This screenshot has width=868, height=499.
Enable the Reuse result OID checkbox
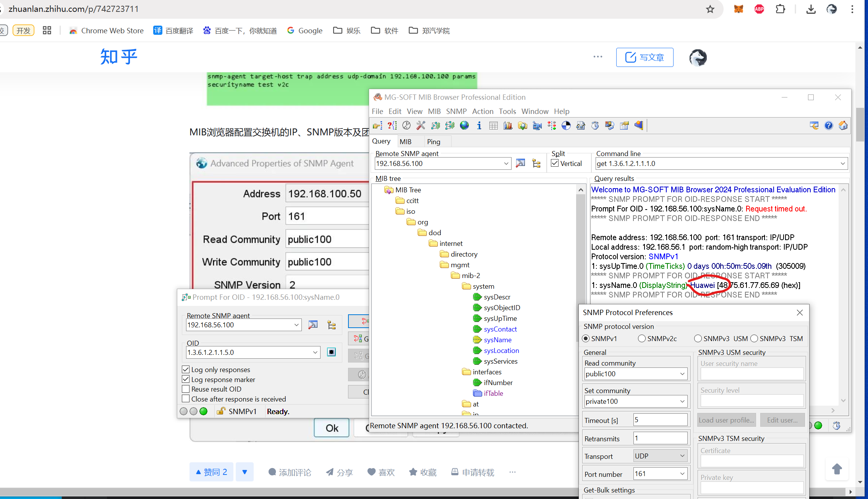point(186,389)
